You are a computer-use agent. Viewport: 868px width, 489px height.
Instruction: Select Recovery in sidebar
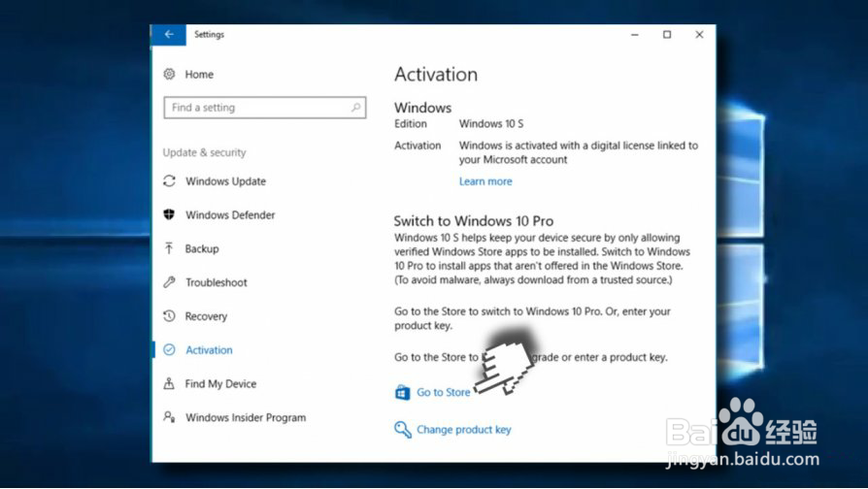206,316
